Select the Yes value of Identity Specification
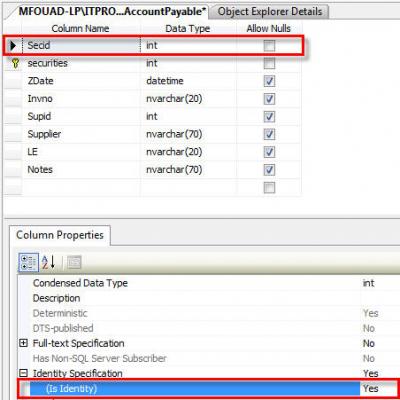Image resolution: width=400 pixels, height=400 pixels. 371,373
